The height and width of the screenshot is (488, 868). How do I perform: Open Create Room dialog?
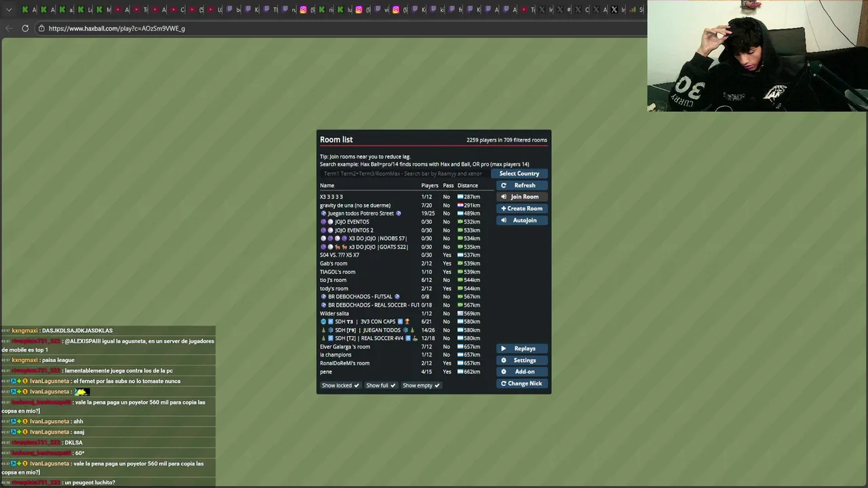click(521, 209)
